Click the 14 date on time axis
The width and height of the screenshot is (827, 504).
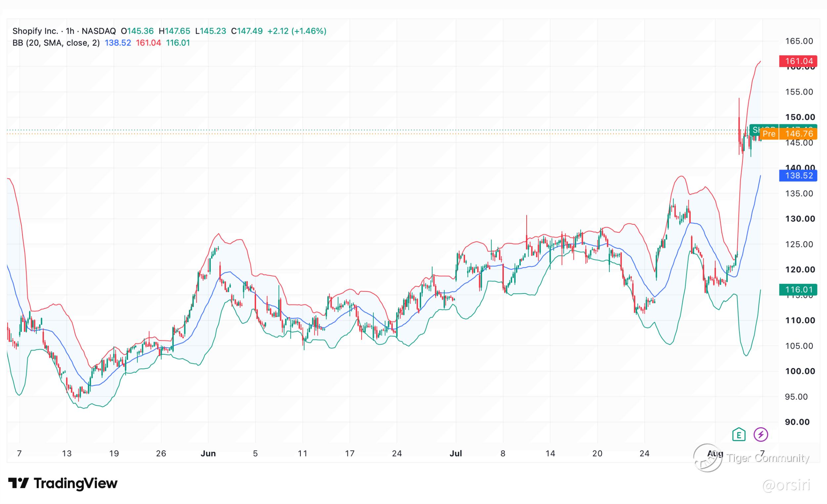(x=550, y=454)
